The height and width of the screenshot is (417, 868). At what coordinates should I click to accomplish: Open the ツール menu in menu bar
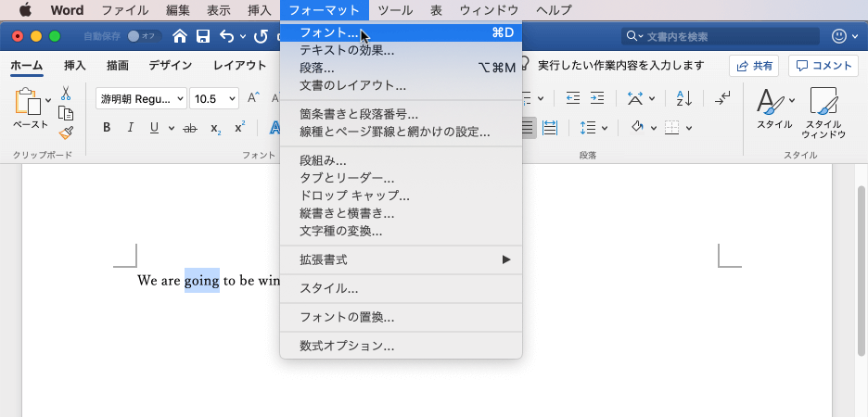[x=395, y=10]
